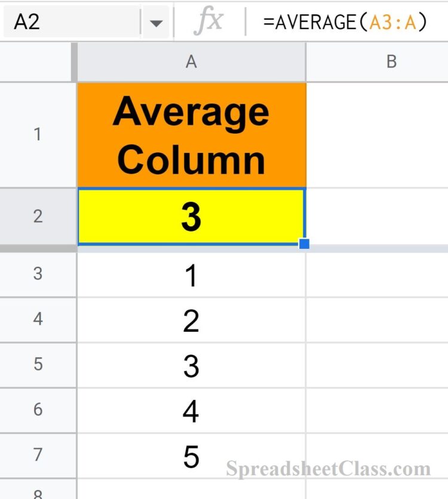Click the orange Average Column header cell

[x=191, y=134]
